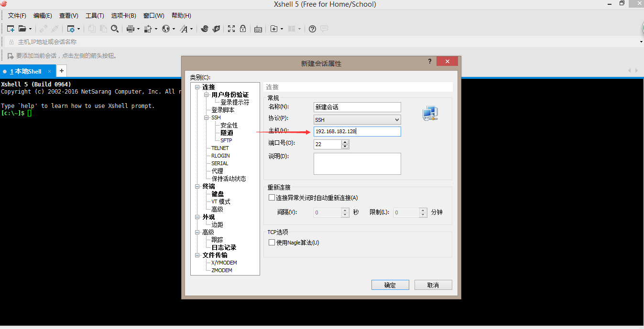Click the file transfer icon in toolbar
The width and height of the screenshot is (644, 329).
[148, 29]
